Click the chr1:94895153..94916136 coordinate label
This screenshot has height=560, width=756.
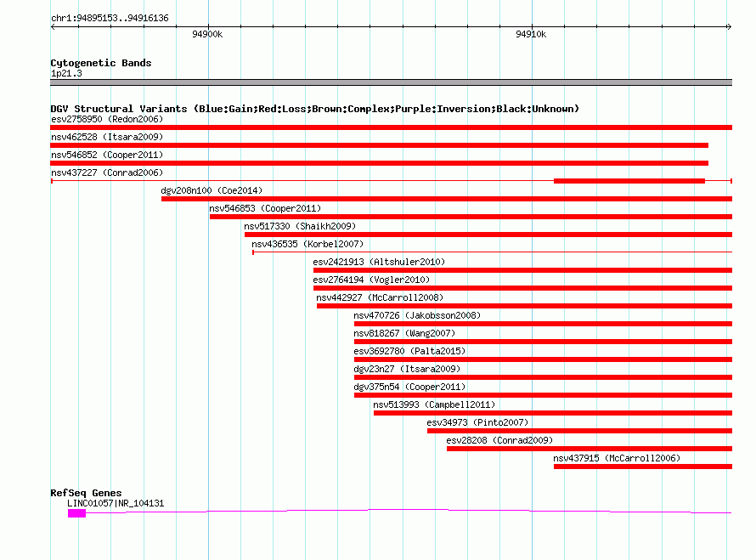click(x=110, y=18)
